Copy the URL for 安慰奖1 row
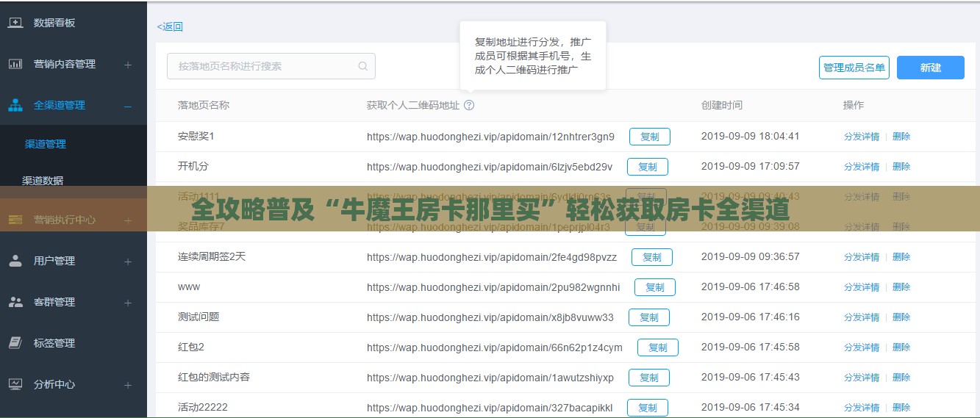 [649, 137]
